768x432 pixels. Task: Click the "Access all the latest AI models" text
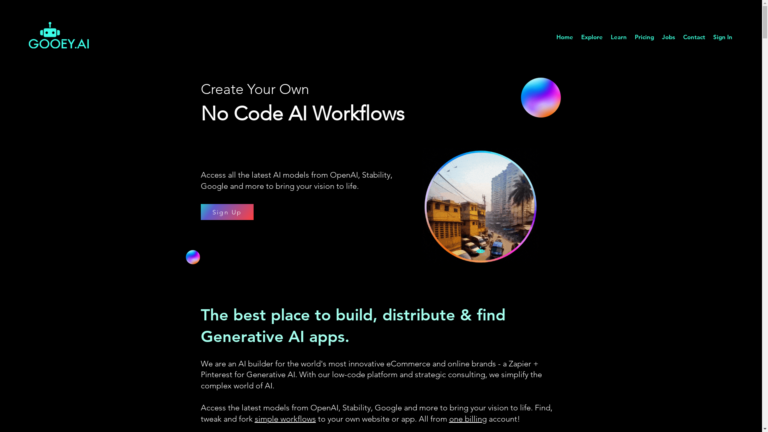pos(296,180)
